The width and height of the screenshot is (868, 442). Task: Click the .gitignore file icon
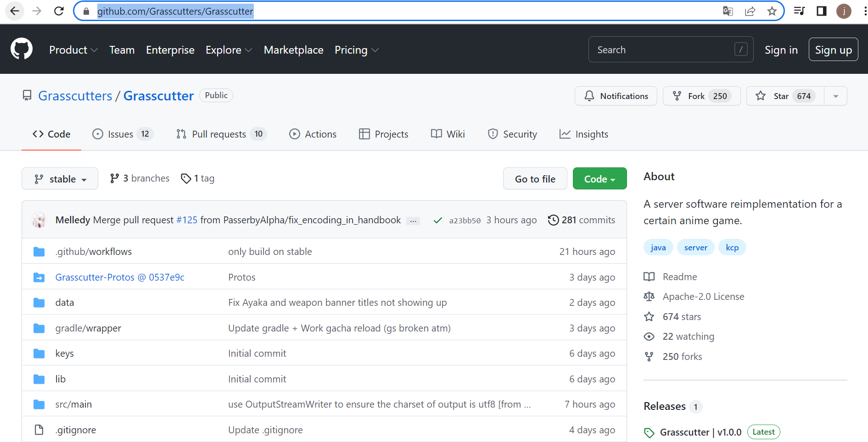click(39, 430)
